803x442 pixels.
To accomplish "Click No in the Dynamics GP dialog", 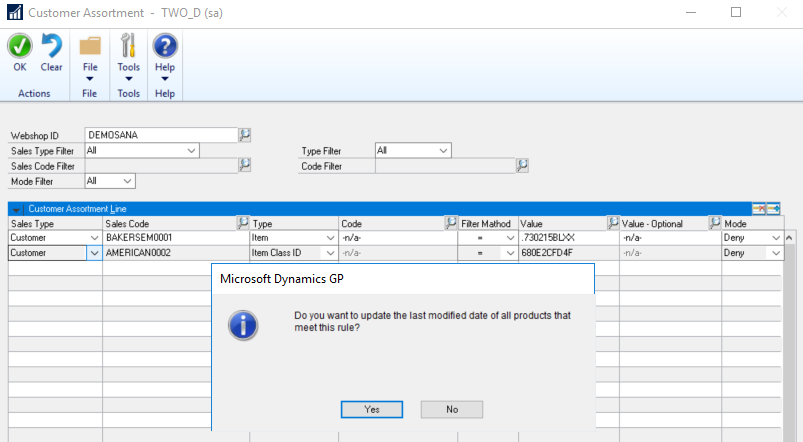I will tap(452, 409).
